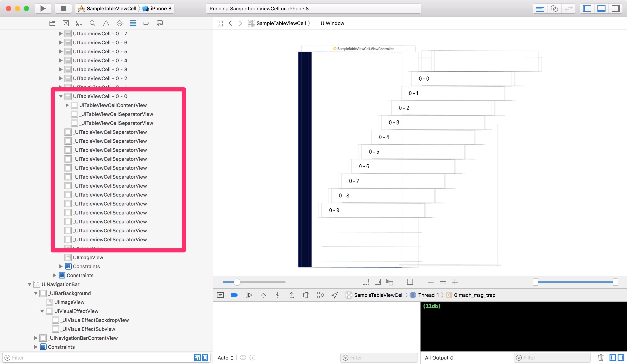Screen dimensions: 627x364
Task: Select the Breakpoint navigator flag icon
Action: 146,23
